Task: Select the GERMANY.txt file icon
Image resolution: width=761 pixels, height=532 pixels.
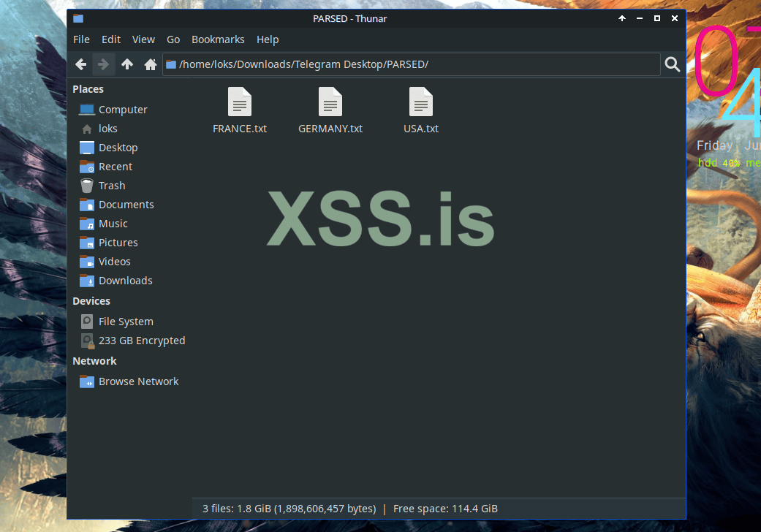Action: (x=330, y=102)
